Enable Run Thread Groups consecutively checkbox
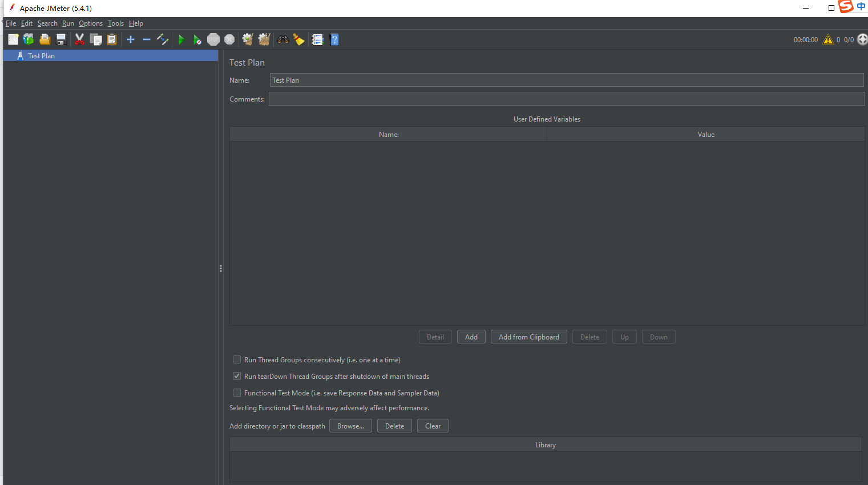The height and width of the screenshot is (485, 868). tap(237, 360)
